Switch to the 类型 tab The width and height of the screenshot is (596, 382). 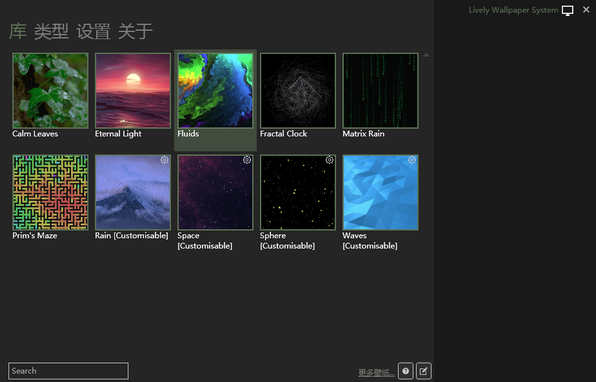tap(51, 31)
